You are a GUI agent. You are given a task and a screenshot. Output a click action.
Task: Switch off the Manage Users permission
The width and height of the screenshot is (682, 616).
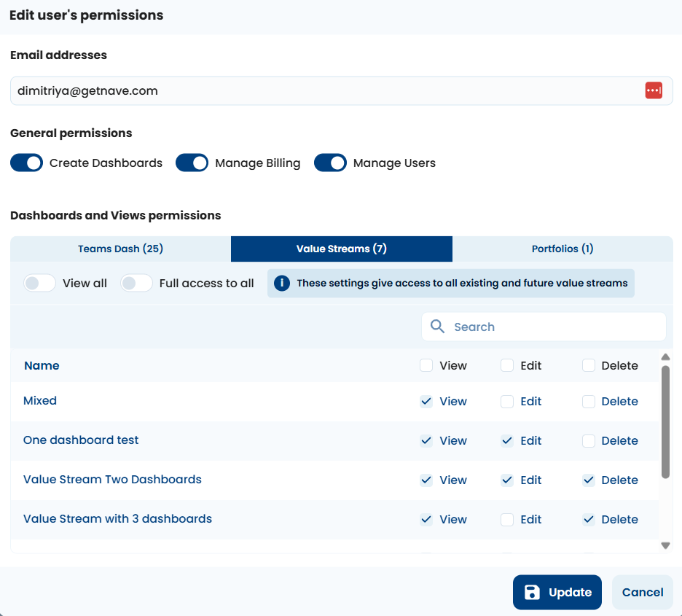pyautogui.click(x=330, y=163)
